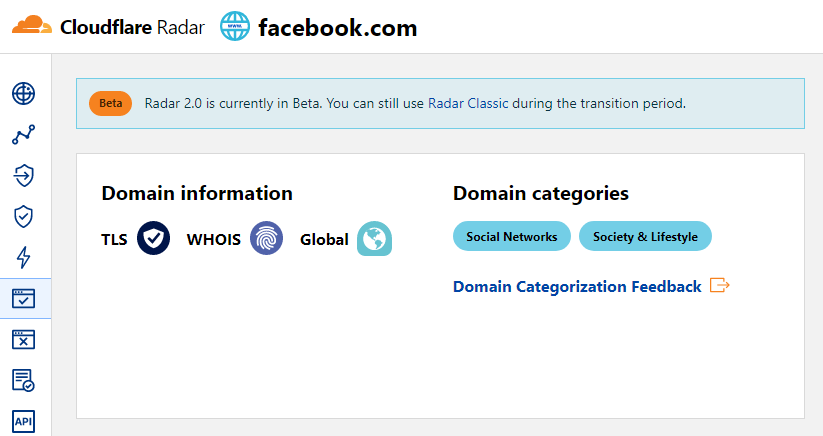Click the Cloudflare Radar logo

108,27
